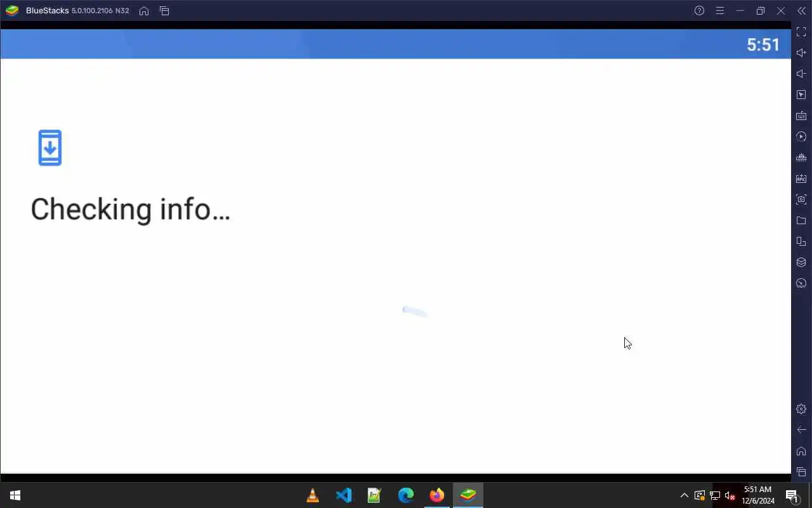The image size is (812, 508).
Task: Click the Android status bar time 5:51
Action: [x=763, y=44]
